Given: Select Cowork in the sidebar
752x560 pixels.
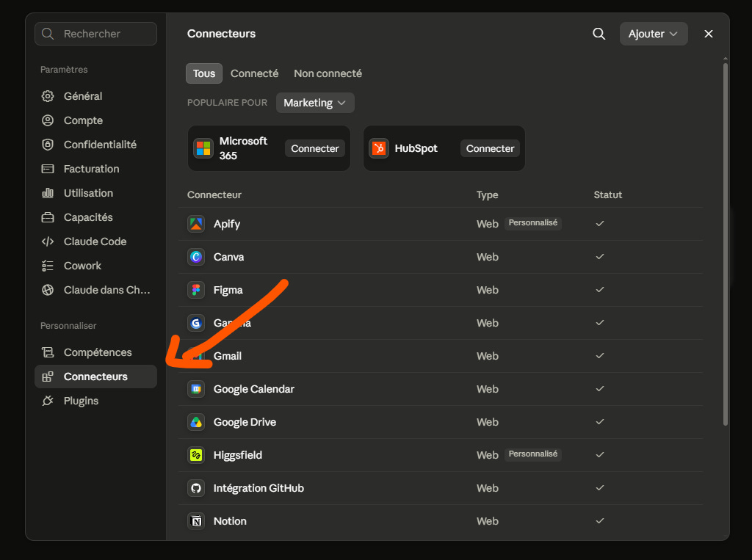Looking at the screenshot, I should pyautogui.click(x=95, y=266).
